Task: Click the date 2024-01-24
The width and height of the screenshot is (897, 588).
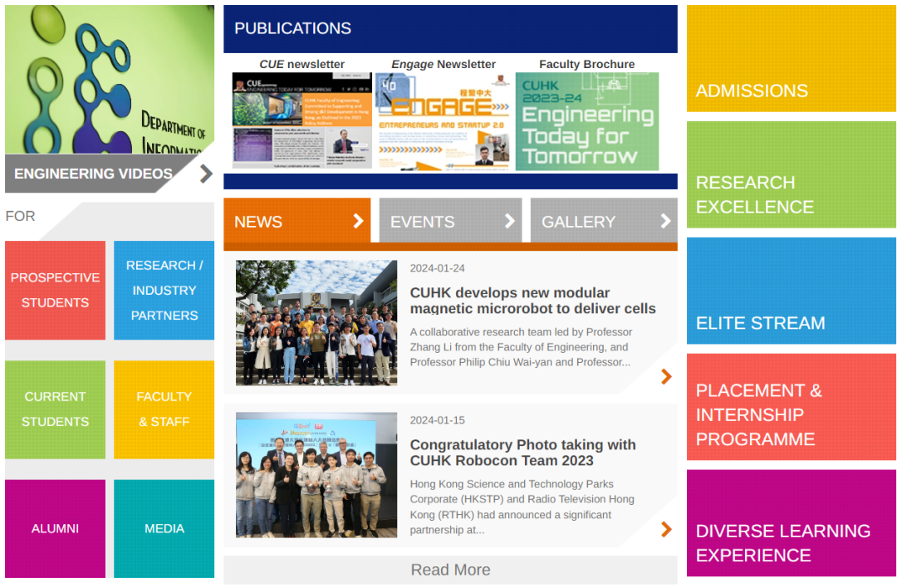Action: 437,268
